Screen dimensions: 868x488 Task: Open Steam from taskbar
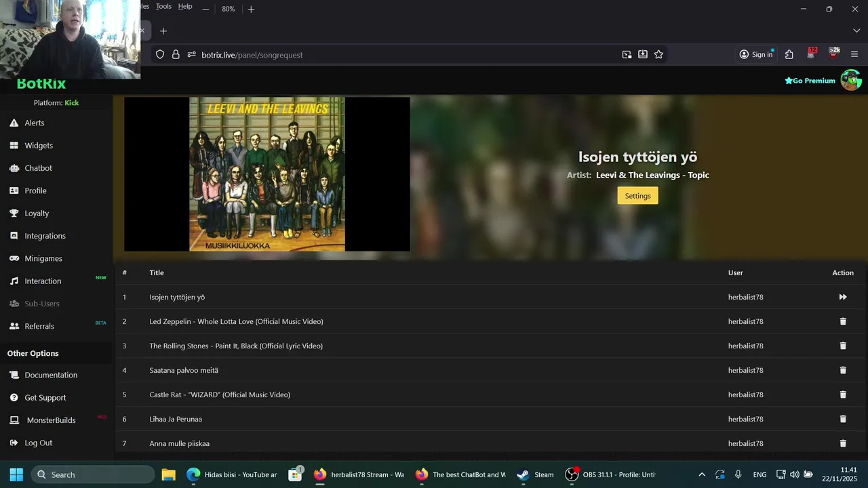pyautogui.click(x=535, y=474)
